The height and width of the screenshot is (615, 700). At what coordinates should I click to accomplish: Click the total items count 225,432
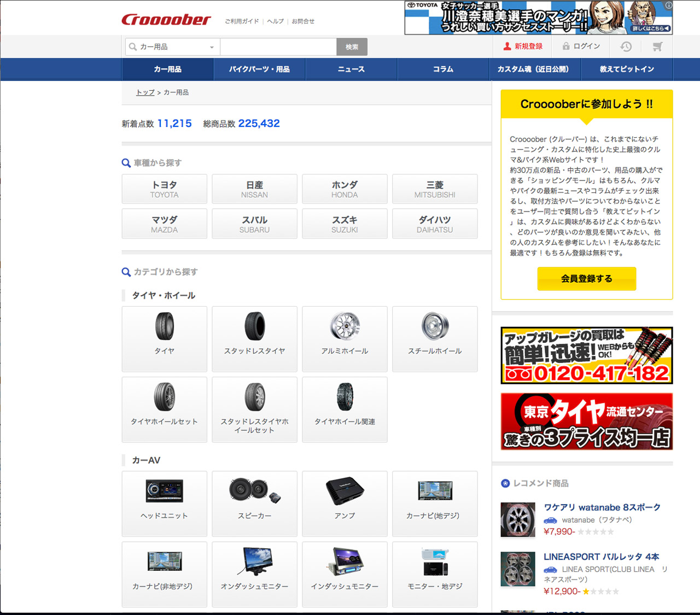[x=259, y=124]
